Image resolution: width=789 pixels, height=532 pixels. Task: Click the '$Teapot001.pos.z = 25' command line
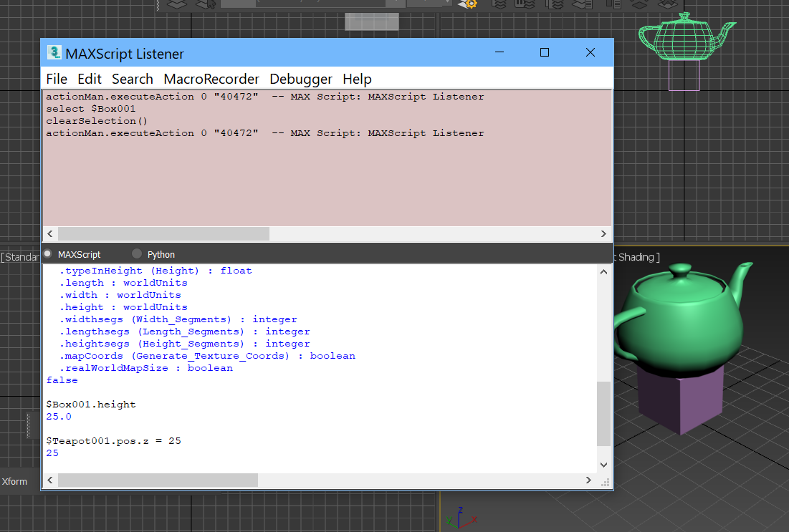pyautogui.click(x=114, y=440)
